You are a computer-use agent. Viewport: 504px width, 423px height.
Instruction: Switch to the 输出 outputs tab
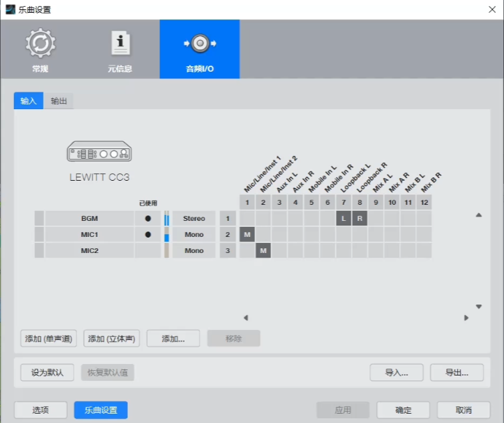58,101
